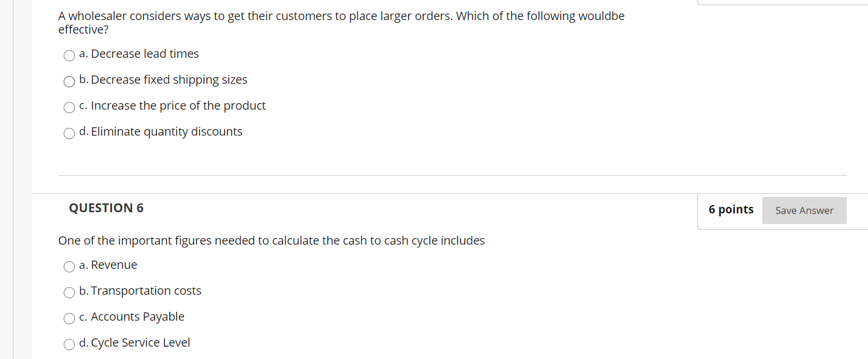This screenshot has width=868, height=359.
Task: Select answer option 'Transportation costs'
Action: [69, 292]
